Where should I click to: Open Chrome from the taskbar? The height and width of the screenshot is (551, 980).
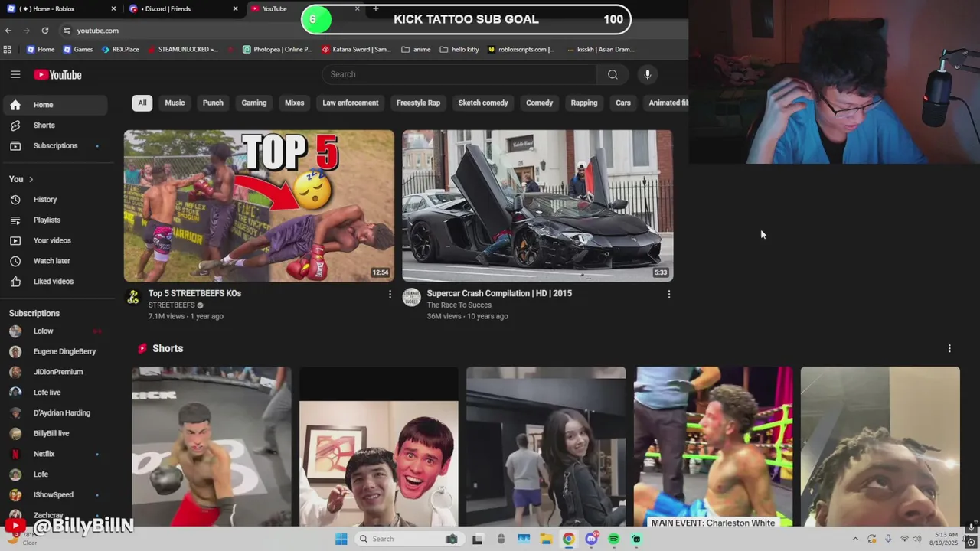pyautogui.click(x=568, y=539)
